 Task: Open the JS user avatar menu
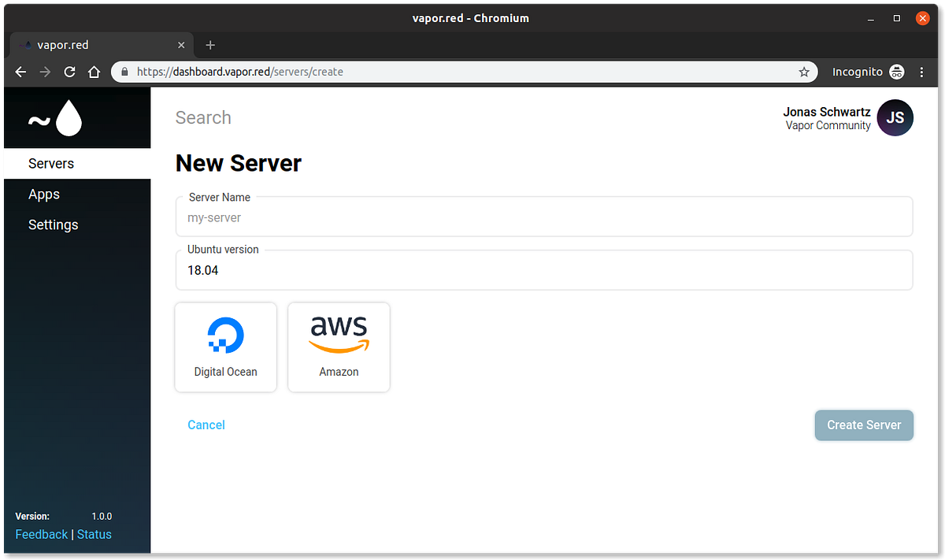895,118
